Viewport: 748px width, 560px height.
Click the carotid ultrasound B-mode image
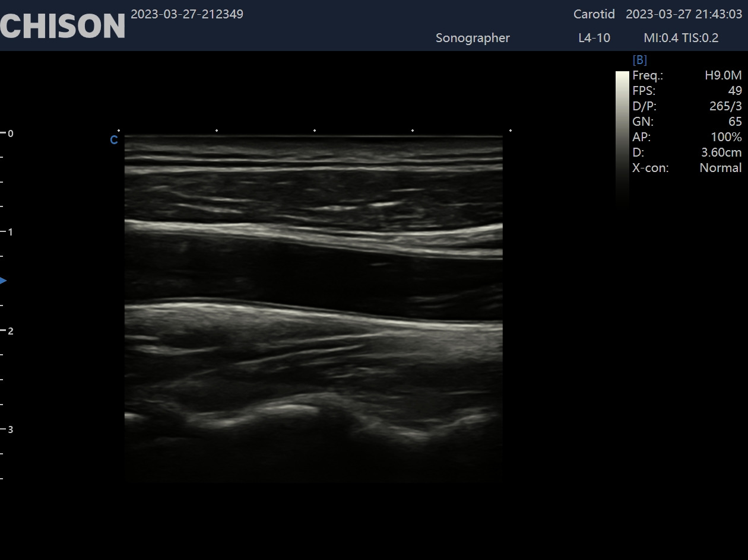pyautogui.click(x=313, y=310)
